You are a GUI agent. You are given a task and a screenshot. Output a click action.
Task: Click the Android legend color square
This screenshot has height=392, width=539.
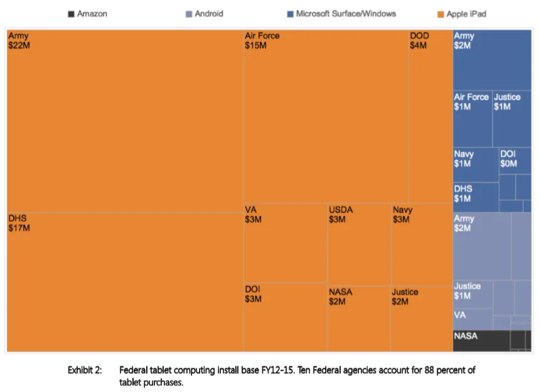pos(189,14)
